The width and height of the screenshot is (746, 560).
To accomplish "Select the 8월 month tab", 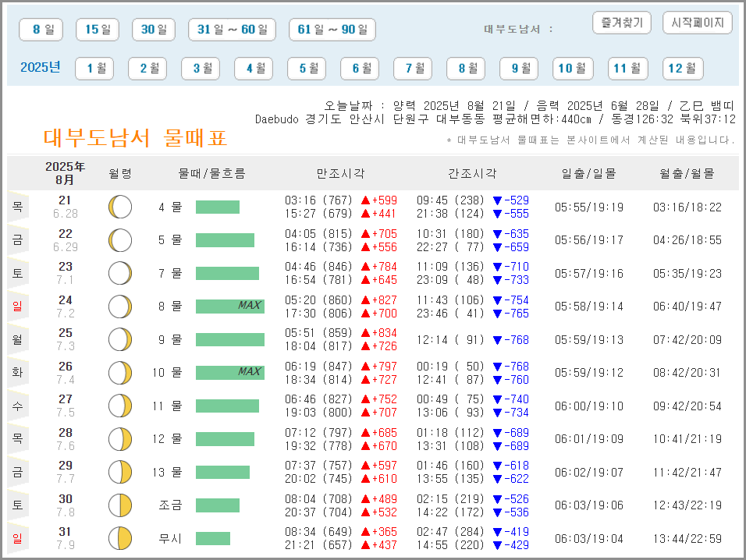I will (465, 68).
